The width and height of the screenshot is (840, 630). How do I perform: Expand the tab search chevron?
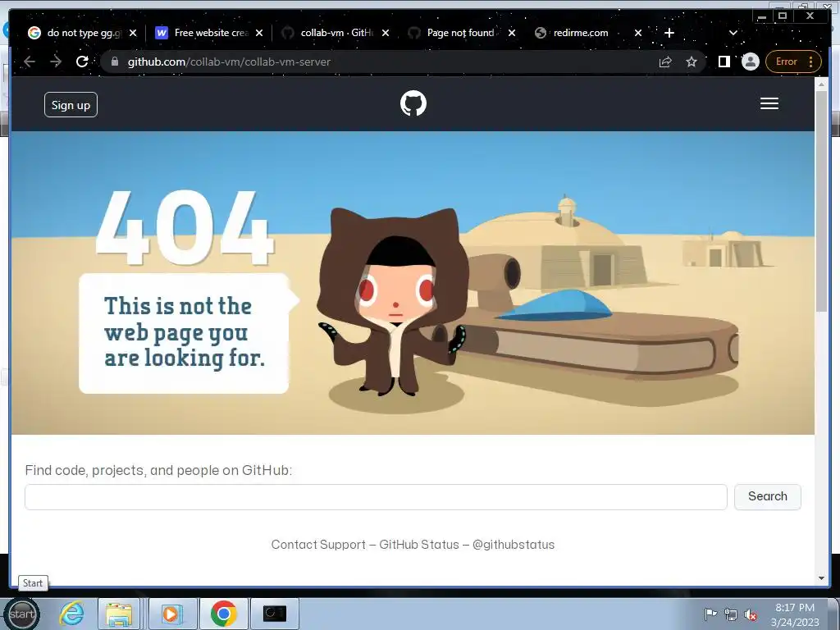[x=733, y=33]
